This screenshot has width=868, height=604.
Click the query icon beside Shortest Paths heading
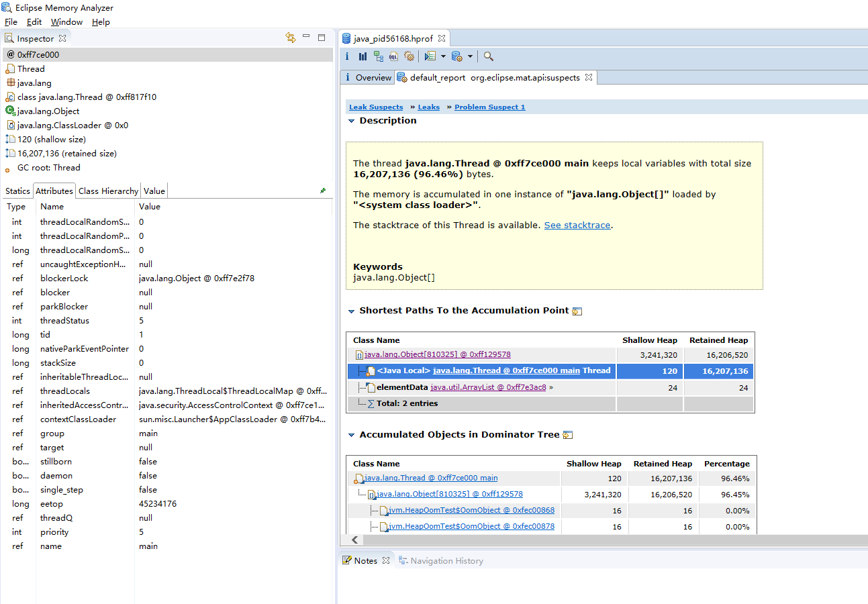(x=577, y=311)
